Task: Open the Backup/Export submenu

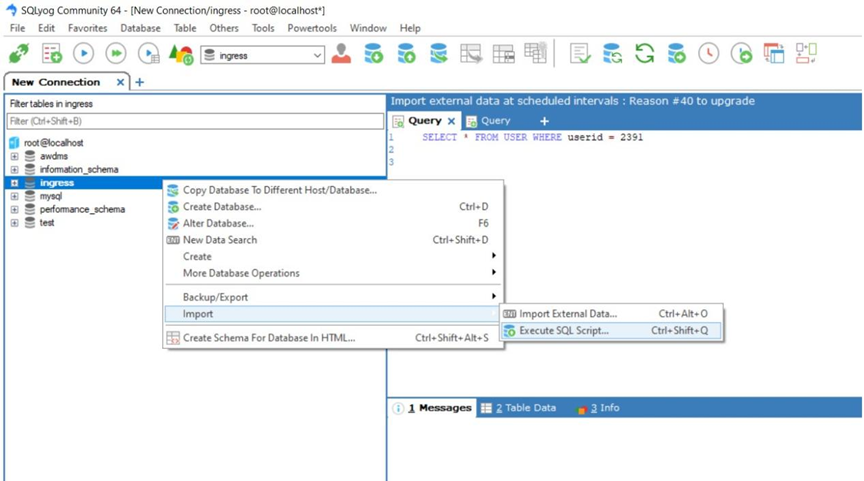Action: pyautogui.click(x=334, y=297)
